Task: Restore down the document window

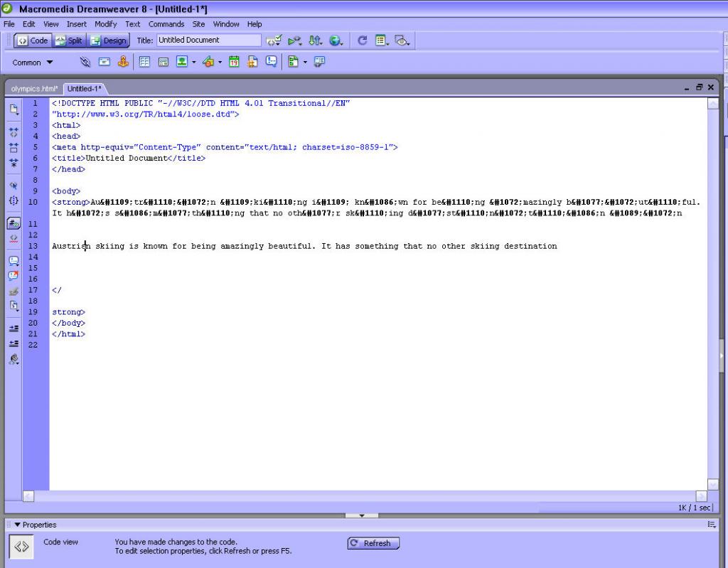Action: click(699, 87)
